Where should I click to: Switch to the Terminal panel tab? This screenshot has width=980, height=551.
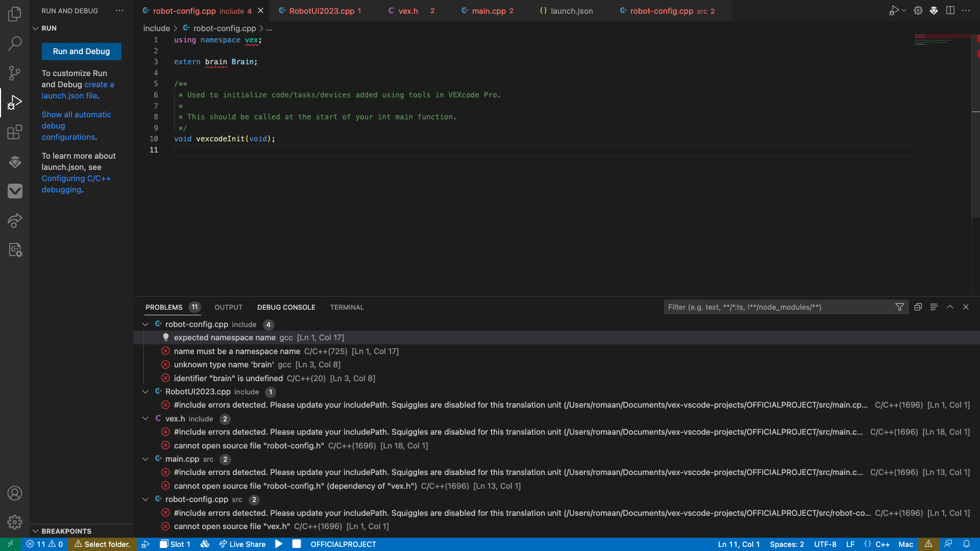point(347,307)
